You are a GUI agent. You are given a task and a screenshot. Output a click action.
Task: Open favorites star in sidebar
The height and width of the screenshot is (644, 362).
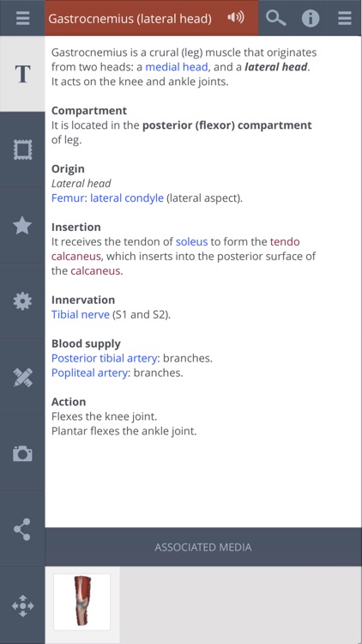[x=22, y=226]
